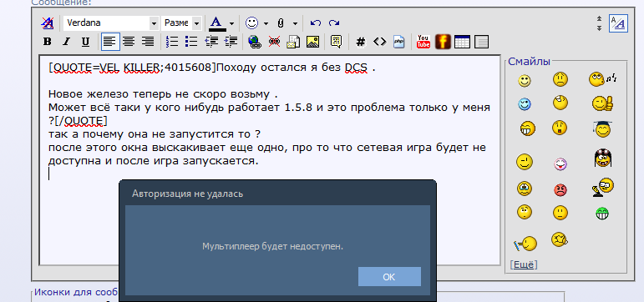The height and width of the screenshot is (302, 644).
Task: Toggle bold formatting
Action: click(48, 42)
